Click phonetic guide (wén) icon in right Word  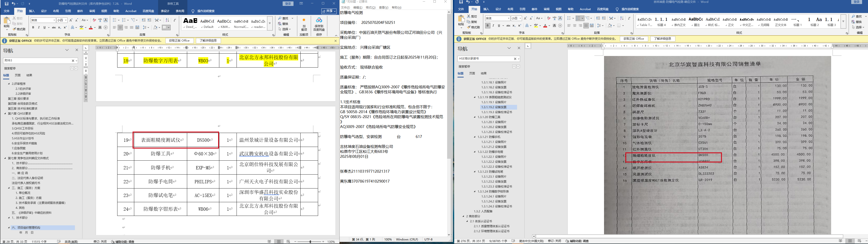[554, 18]
